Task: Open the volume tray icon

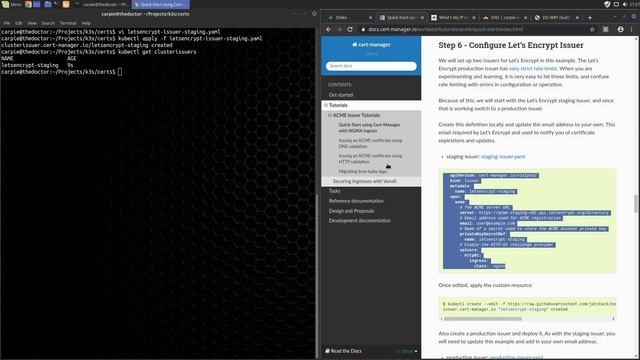Action: coord(625,4)
